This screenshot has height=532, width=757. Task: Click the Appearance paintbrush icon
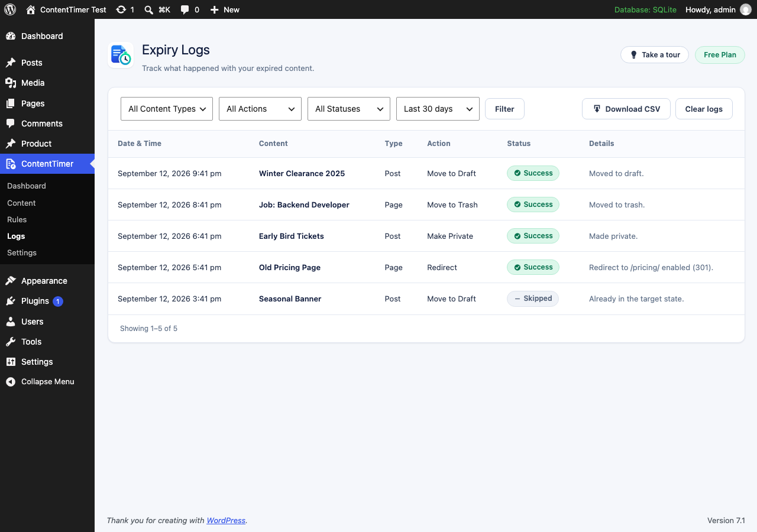click(x=11, y=281)
